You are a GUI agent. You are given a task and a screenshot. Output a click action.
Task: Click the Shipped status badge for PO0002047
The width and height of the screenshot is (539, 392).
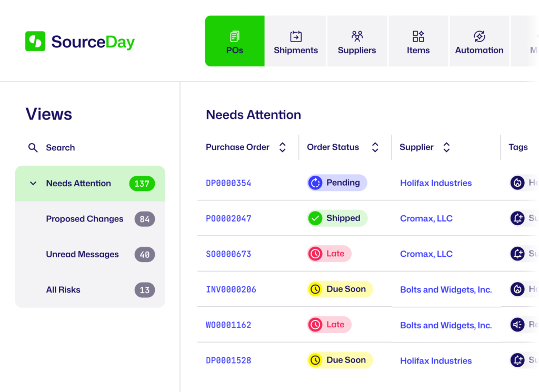tap(337, 218)
